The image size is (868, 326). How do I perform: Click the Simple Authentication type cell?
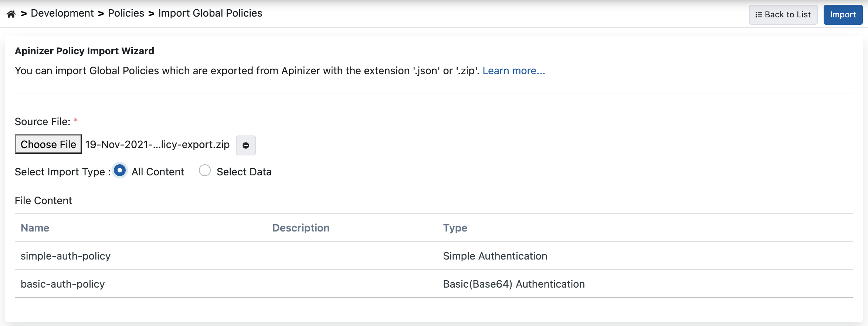(x=495, y=256)
